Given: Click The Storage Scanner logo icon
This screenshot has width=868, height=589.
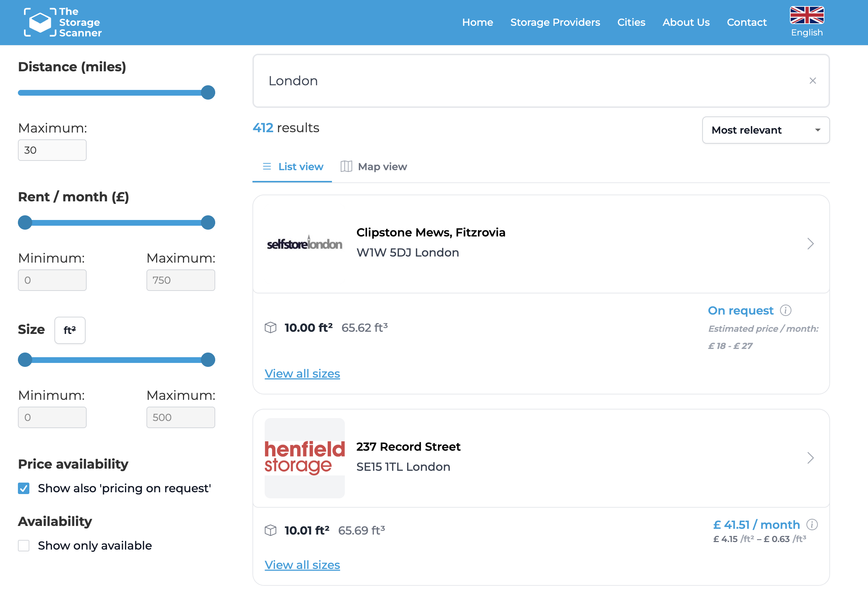Looking at the screenshot, I should click(40, 23).
